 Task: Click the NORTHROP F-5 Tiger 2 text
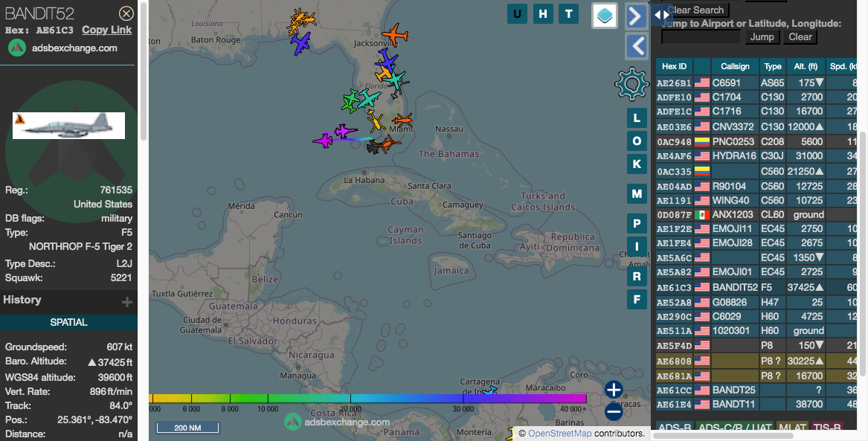(80, 246)
